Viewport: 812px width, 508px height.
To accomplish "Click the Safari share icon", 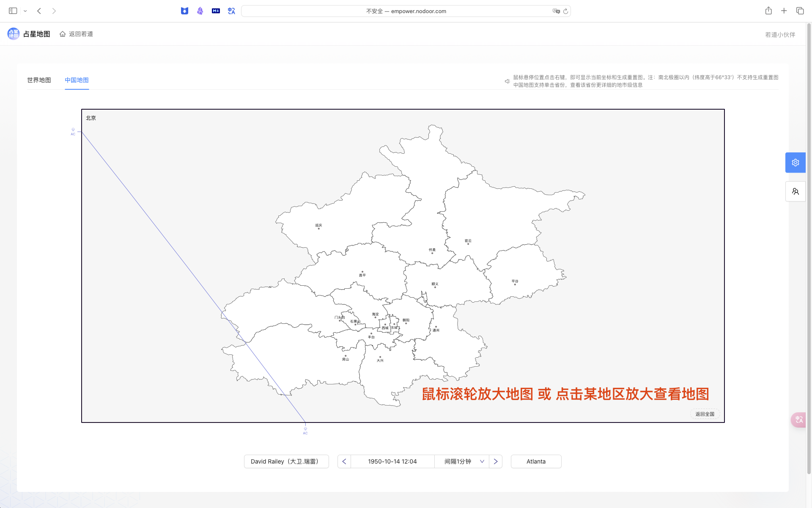I will (x=768, y=11).
